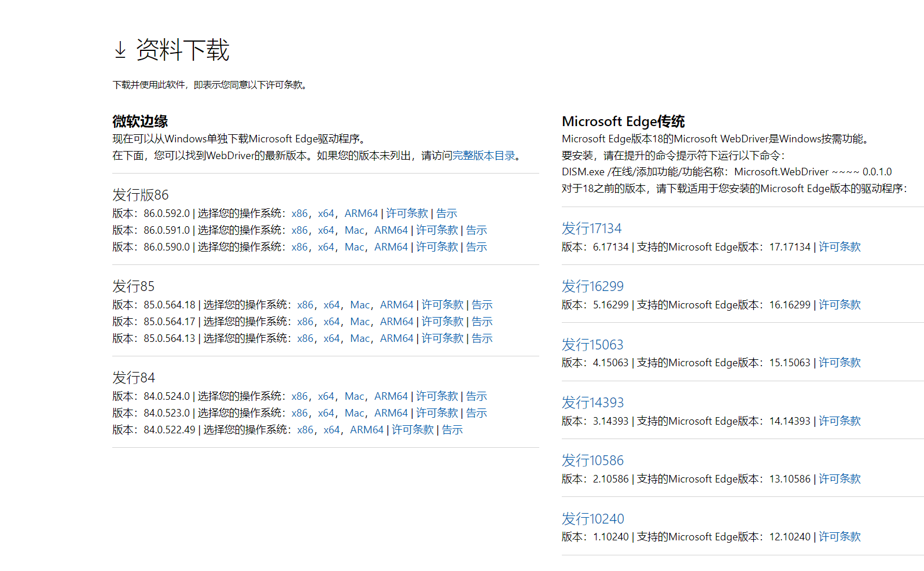The height and width of the screenshot is (571, 924).
Task: Open 告示 for version 84.0.522.49
Action: [x=452, y=430]
